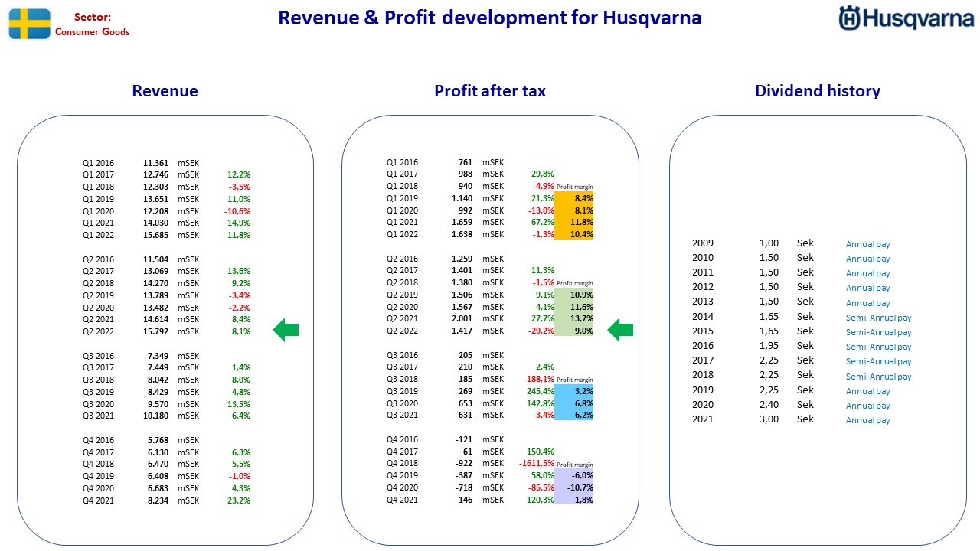The image size is (980, 551).
Task: Click the Q1 2016 revenue value 11.361
Action: click(155, 163)
